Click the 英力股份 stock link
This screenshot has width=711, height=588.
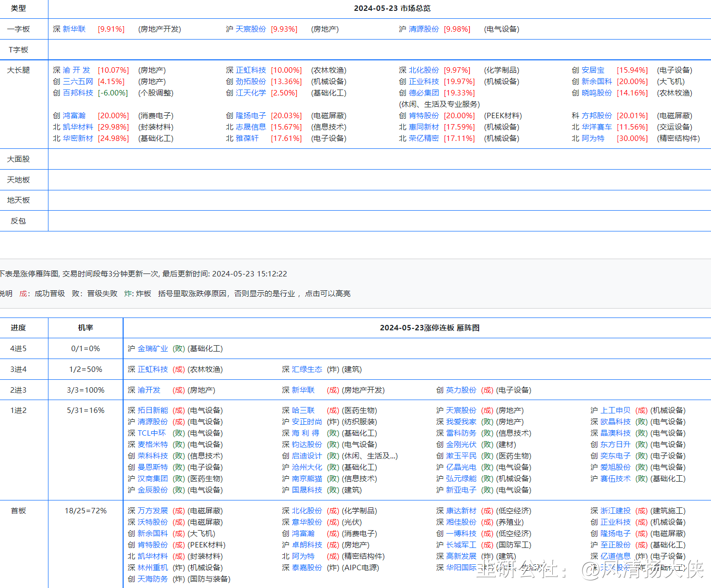(x=461, y=390)
